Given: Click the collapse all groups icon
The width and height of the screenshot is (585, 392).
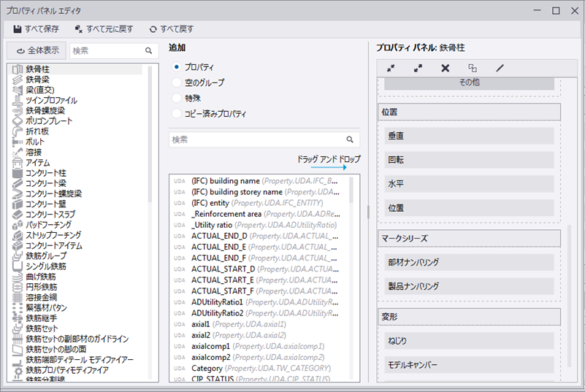Looking at the screenshot, I should tap(391, 68).
